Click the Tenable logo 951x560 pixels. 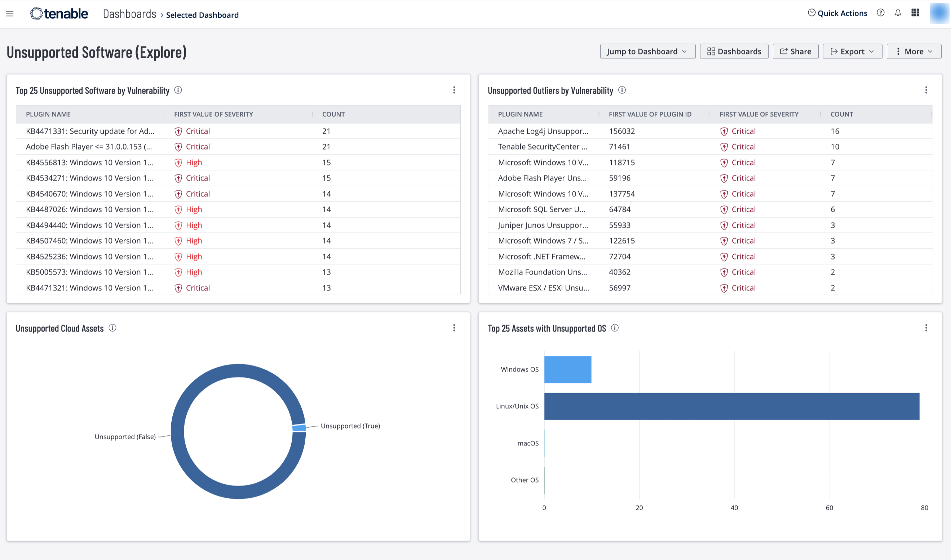[59, 14]
